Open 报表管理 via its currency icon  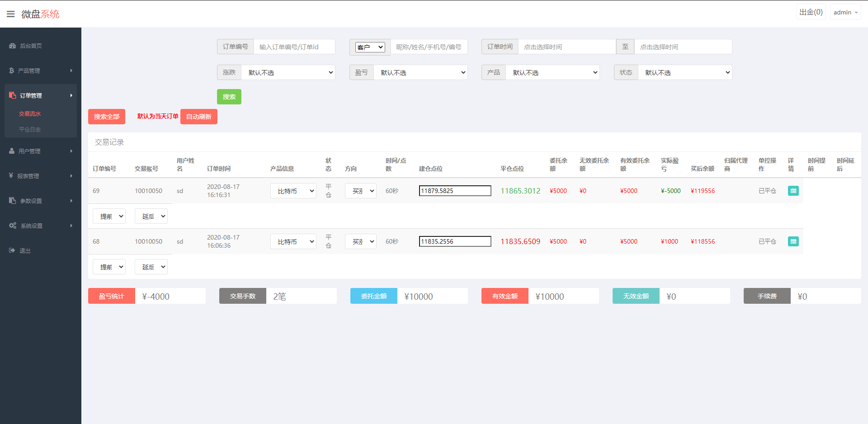pos(12,176)
